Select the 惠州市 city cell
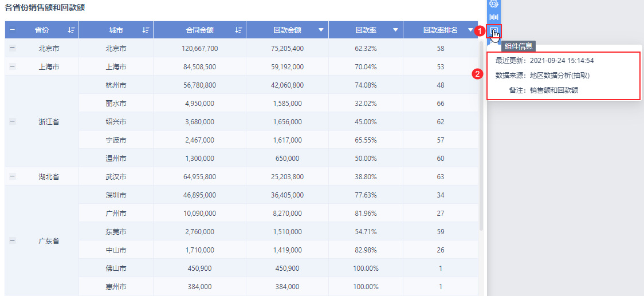644x296 pixels. coord(116,287)
